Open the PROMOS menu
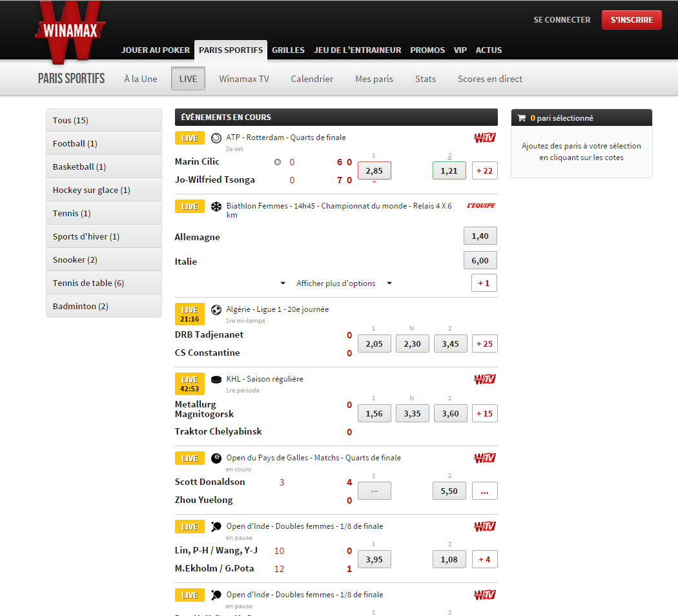The image size is (678, 616). click(x=427, y=50)
